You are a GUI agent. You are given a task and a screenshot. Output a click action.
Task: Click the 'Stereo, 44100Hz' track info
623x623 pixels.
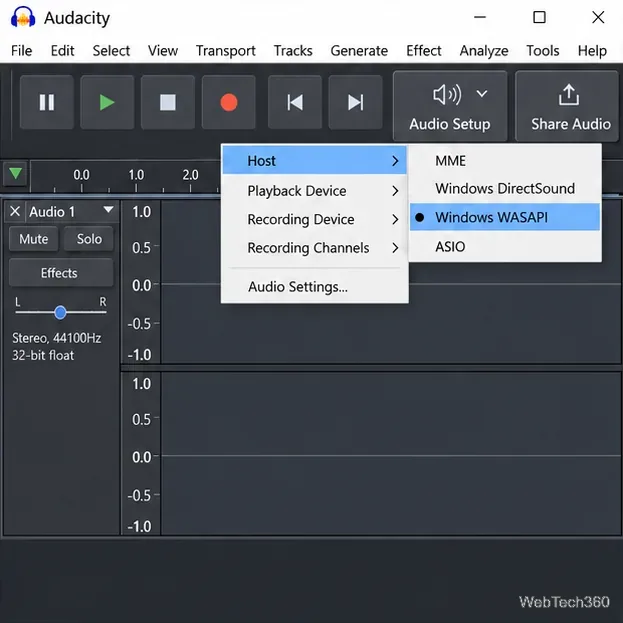[56, 338]
